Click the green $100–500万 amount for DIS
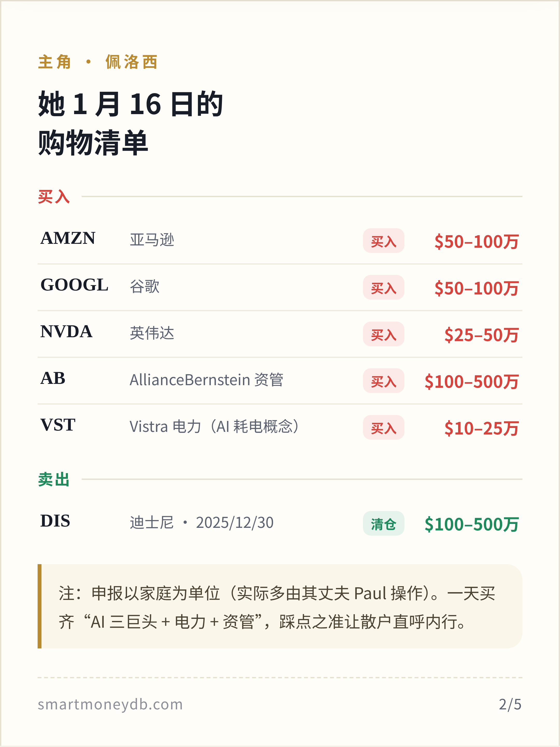This screenshot has width=560, height=747. pos(472,524)
